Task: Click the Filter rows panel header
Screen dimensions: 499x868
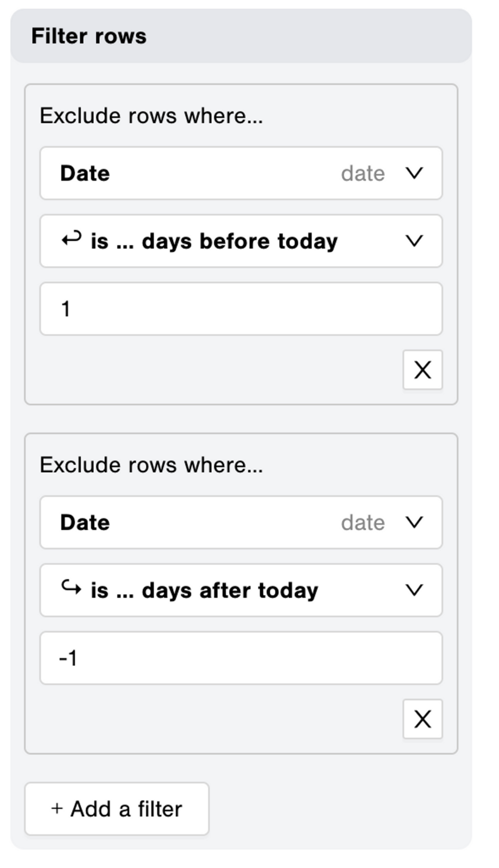Action: (241, 36)
